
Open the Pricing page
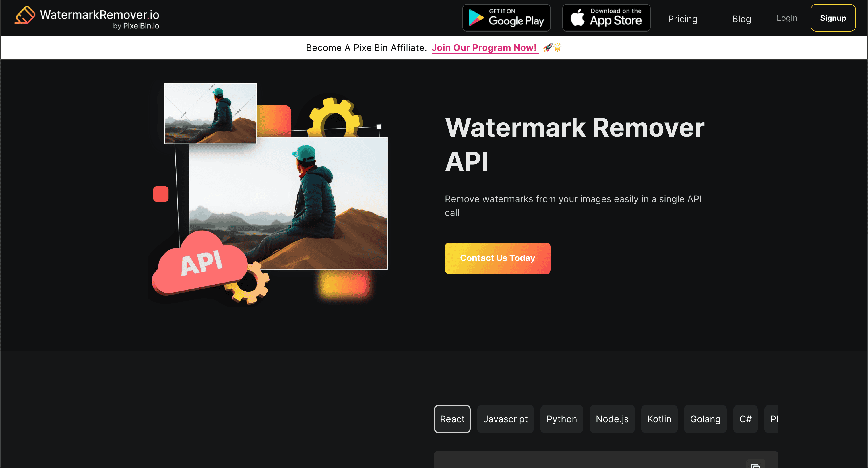[x=682, y=19]
